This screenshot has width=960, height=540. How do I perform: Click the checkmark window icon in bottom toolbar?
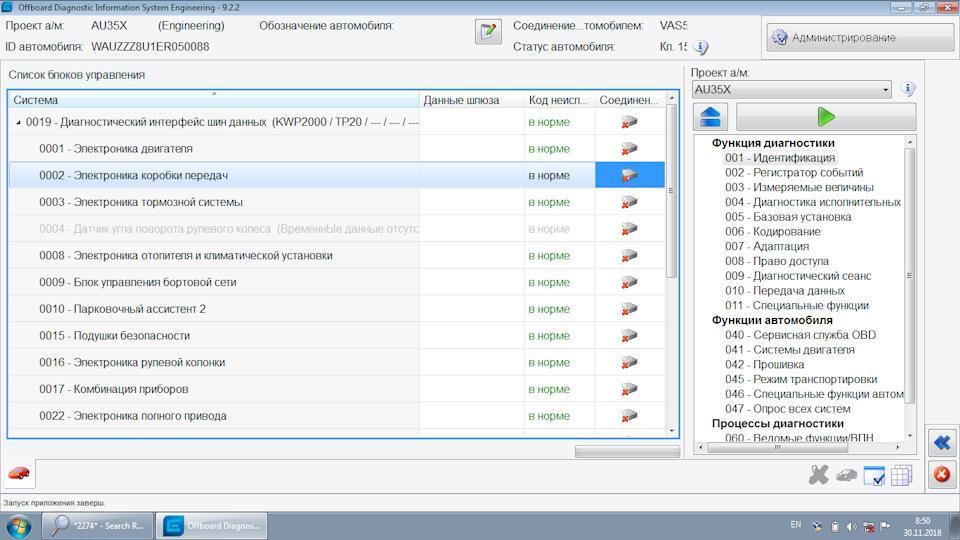[x=874, y=475]
